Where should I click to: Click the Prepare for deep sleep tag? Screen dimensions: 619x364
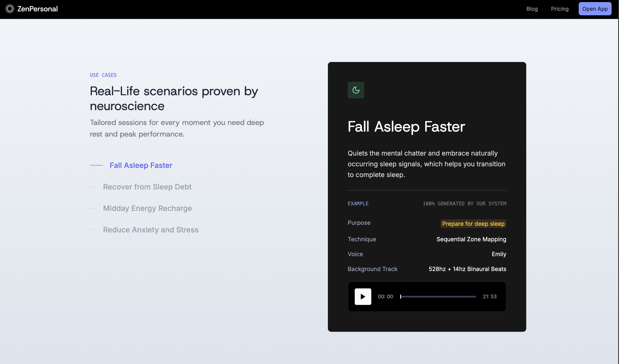click(x=473, y=224)
